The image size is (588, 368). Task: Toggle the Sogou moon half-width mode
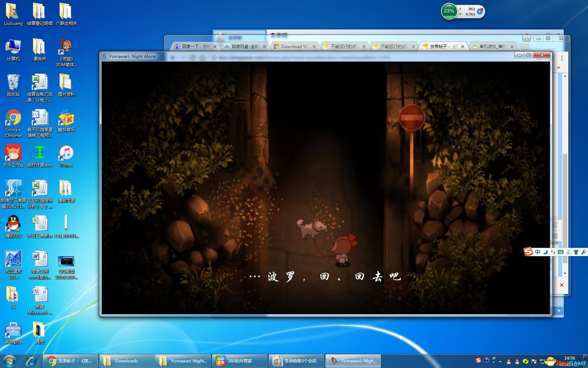[545, 252]
